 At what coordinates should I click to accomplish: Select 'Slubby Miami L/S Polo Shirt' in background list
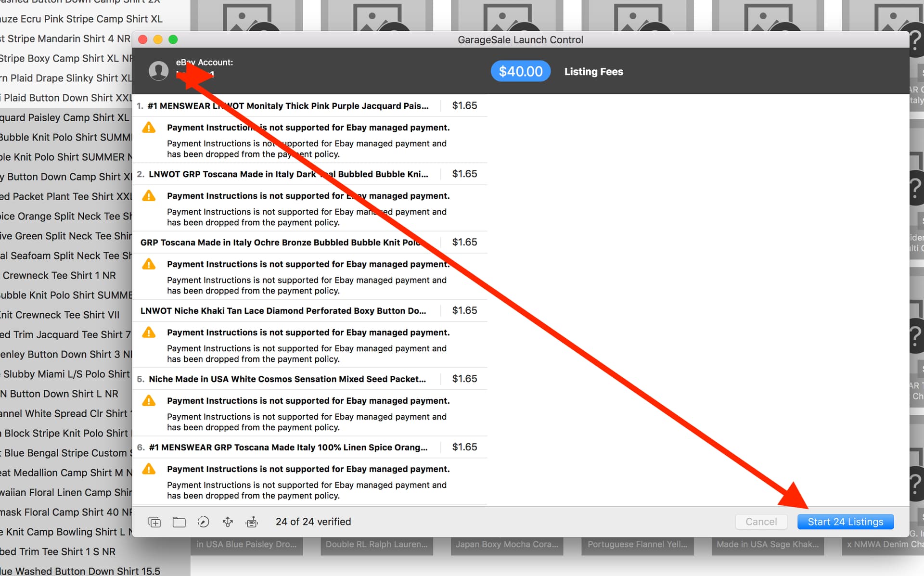coord(66,374)
